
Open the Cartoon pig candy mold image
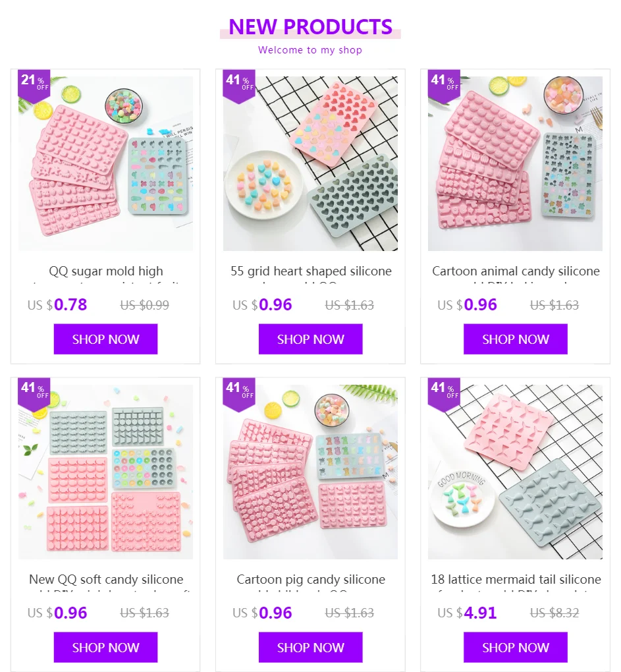pos(311,472)
